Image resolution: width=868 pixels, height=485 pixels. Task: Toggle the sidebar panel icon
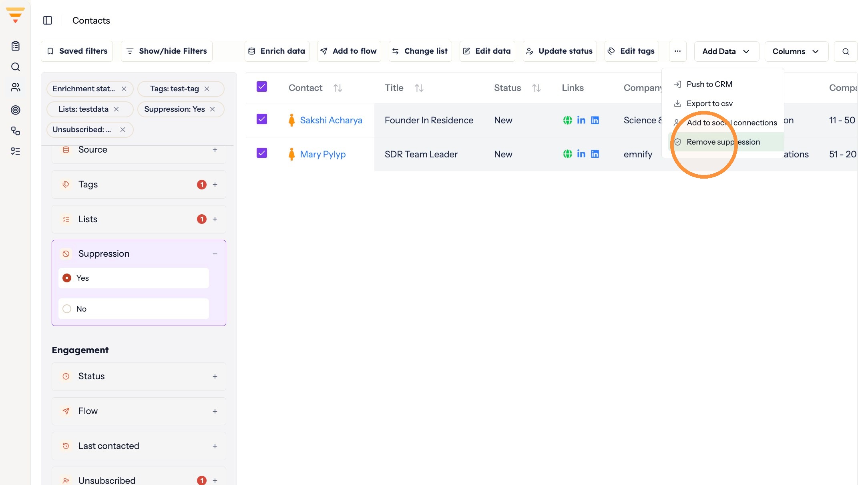coord(48,20)
